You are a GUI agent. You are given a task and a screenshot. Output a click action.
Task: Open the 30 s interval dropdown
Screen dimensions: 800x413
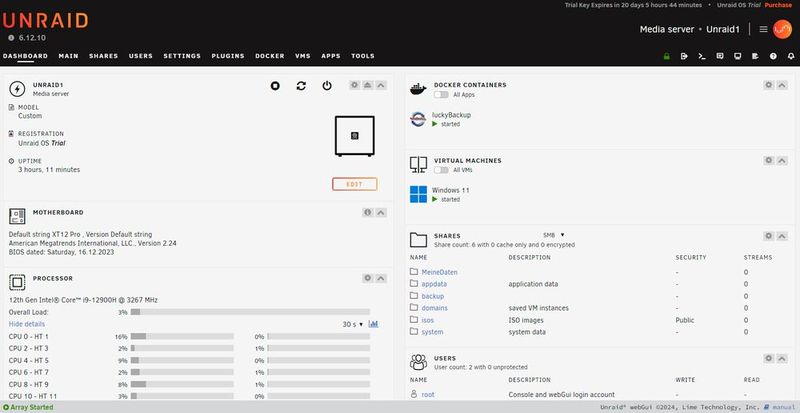click(x=353, y=324)
